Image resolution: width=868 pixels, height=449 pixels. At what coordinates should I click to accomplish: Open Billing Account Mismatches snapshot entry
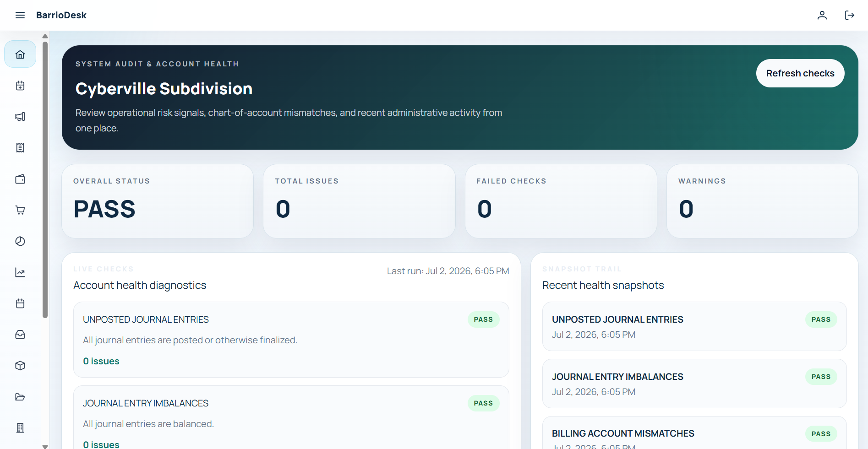pyautogui.click(x=694, y=433)
